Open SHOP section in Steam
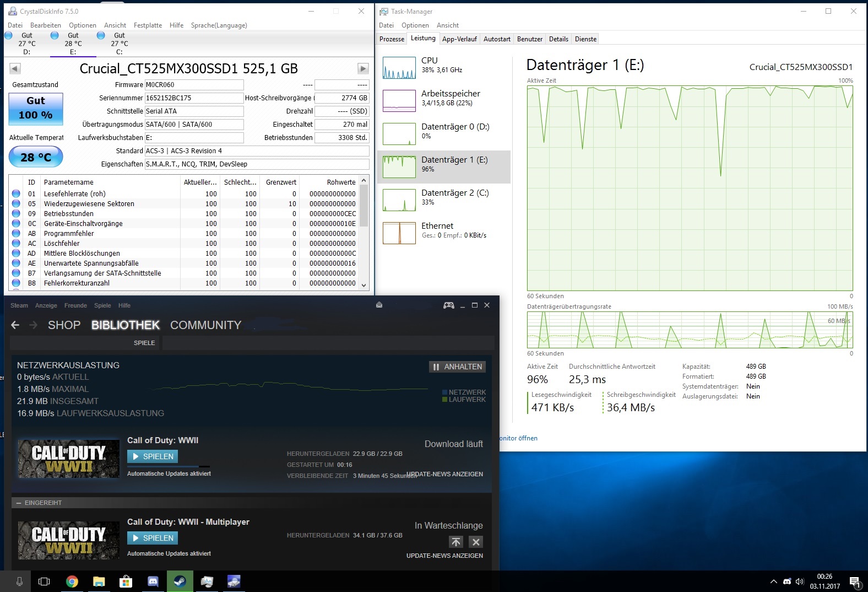Screen dimensions: 868x592 [64, 325]
